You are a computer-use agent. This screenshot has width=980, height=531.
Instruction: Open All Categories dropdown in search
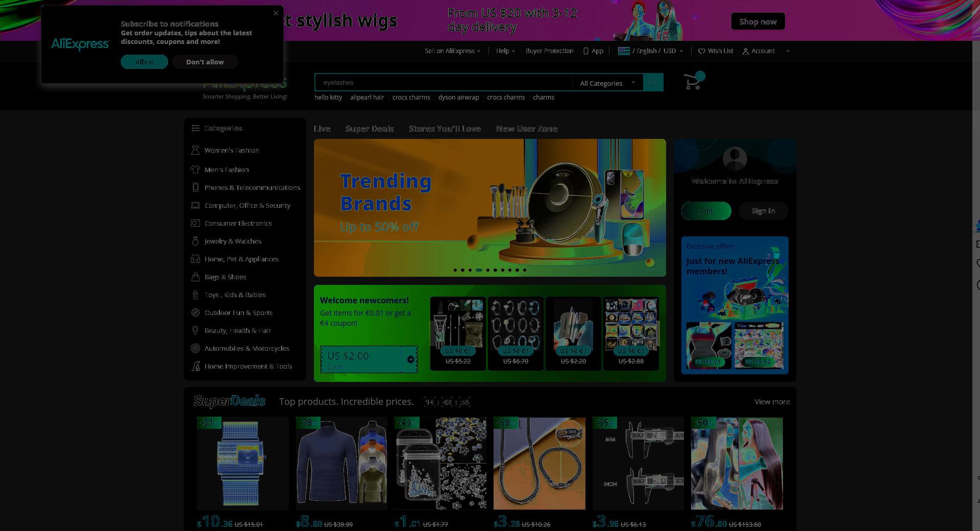[607, 83]
